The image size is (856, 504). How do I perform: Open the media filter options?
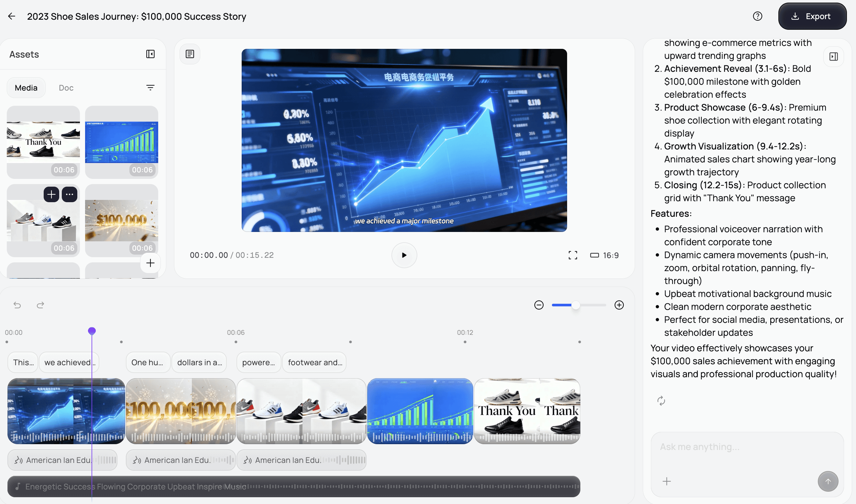pyautogui.click(x=150, y=88)
